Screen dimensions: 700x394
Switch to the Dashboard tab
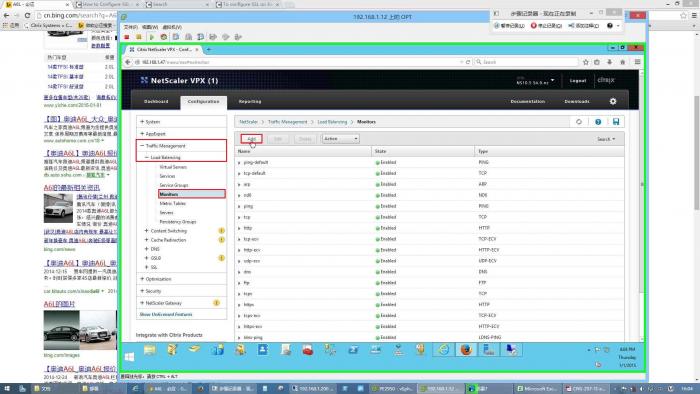156,102
